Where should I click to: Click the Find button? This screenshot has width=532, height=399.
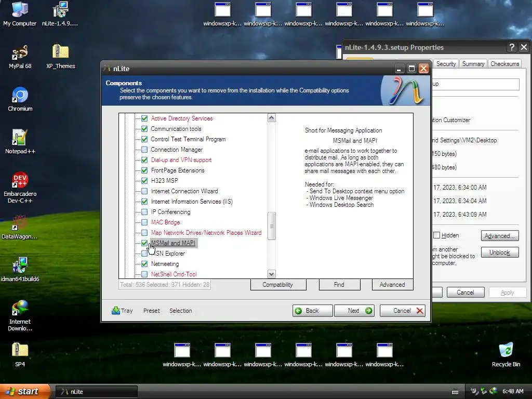[339, 285]
